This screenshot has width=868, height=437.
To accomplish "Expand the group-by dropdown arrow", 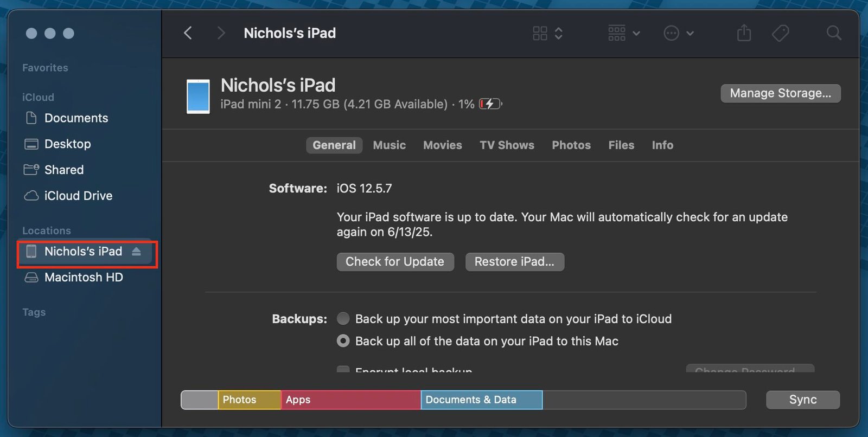I will 636,34.
